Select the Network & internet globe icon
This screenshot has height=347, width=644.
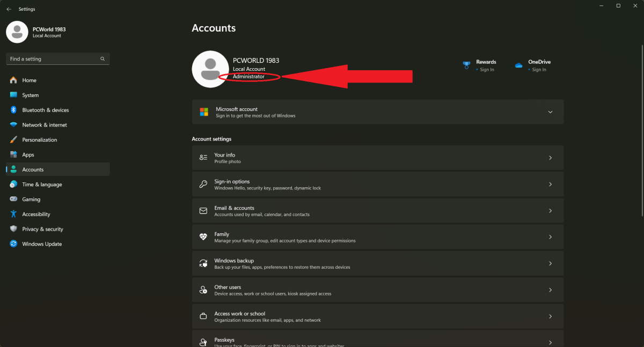click(x=13, y=124)
